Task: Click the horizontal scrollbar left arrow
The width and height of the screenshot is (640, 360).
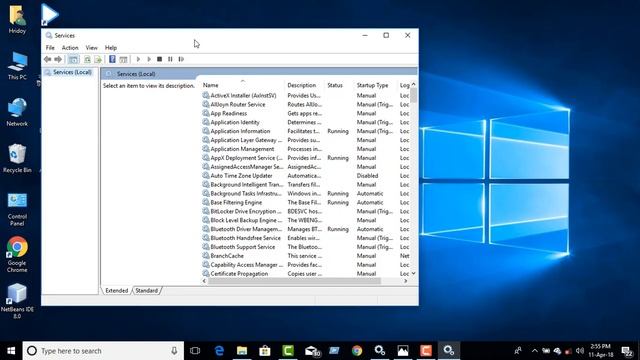Action: (204, 281)
